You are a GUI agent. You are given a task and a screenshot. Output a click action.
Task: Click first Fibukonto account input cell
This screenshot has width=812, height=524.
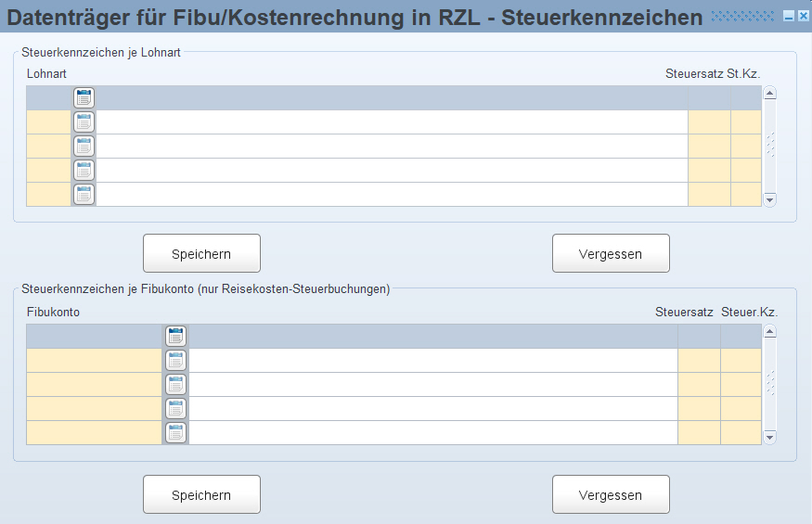point(94,360)
